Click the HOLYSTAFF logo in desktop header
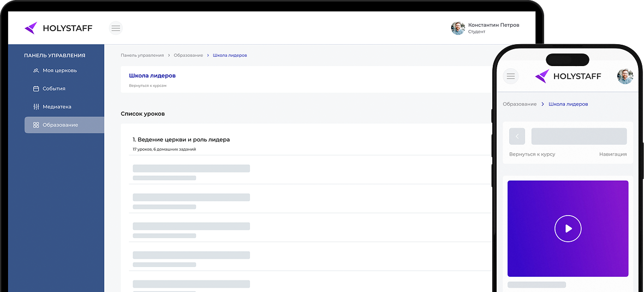The height and width of the screenshot is (292, 644). [58, 28]
